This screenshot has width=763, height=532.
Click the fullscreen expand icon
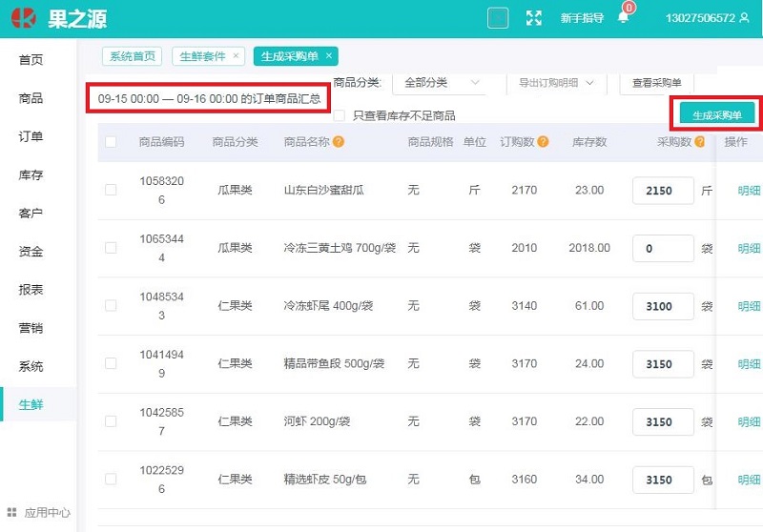pyautogui.click(x=534, y=18)
